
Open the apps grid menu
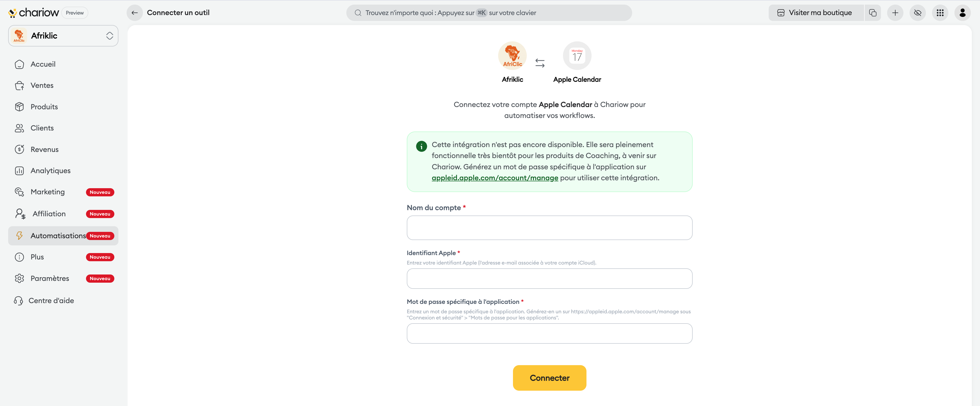click(940, 13)
